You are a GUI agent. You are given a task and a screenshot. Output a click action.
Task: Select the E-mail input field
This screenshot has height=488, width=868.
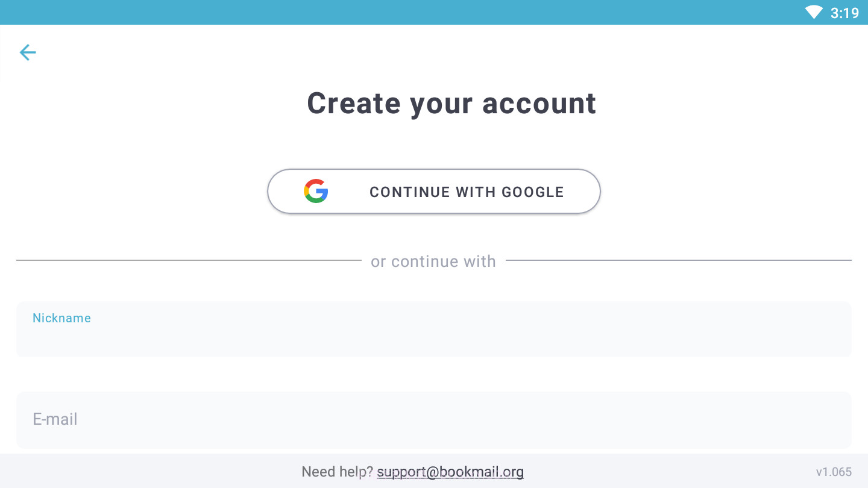433,420
